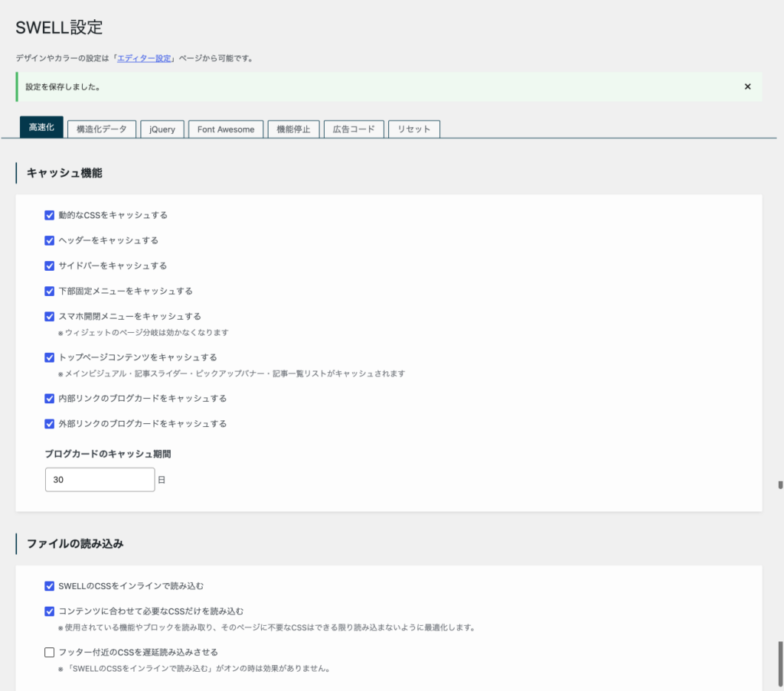The image size is (784, 691).
Task: Disable 下部固定メニューをキャッシュする
Action: coord(50,292)
